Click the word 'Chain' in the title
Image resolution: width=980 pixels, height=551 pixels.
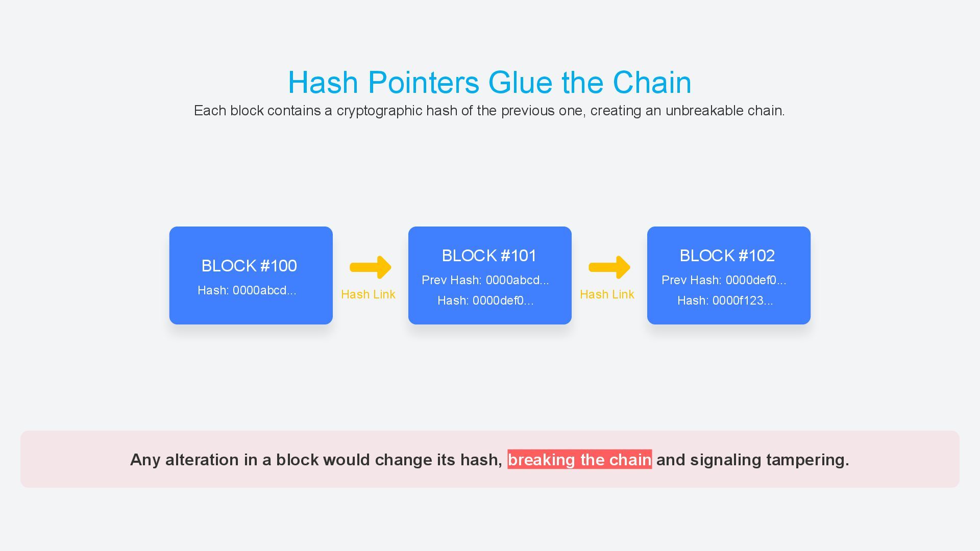[x=652, y=82]
